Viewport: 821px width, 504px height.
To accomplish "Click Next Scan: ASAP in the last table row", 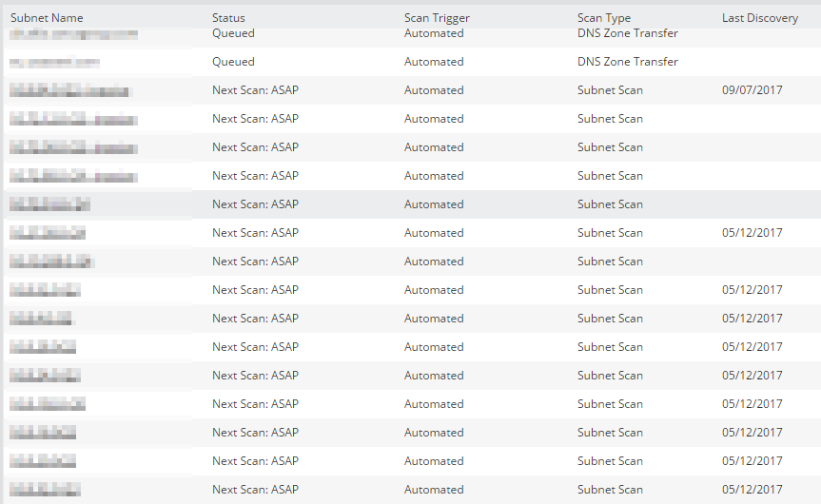I will (x=255, y=490).
